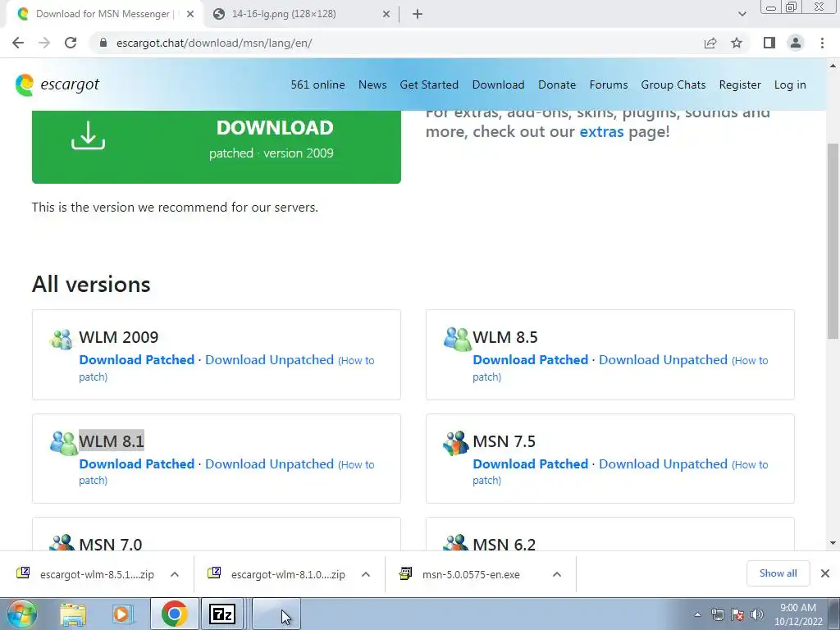Download Patched WLM 8.5
The height and width of the screenshot is (630, 840).
coord(531,359)
